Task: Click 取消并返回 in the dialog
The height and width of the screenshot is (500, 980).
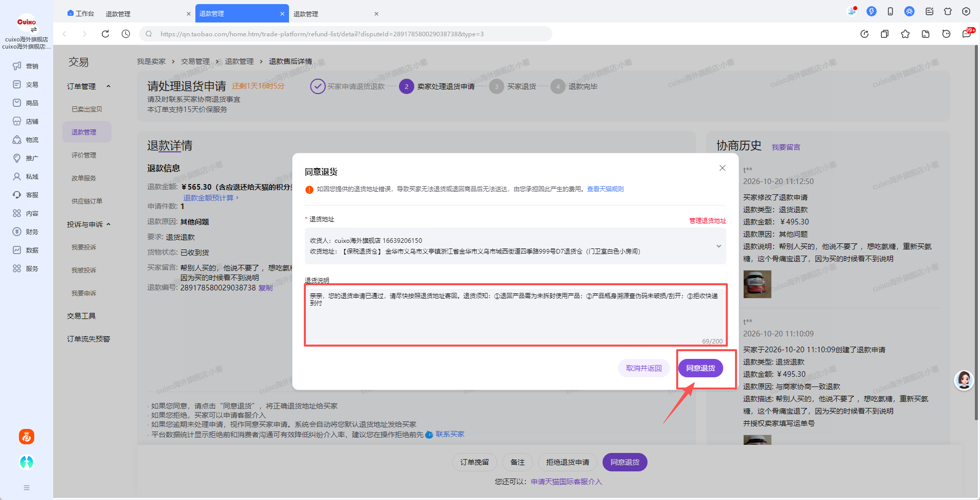Action: click(643, 368)
